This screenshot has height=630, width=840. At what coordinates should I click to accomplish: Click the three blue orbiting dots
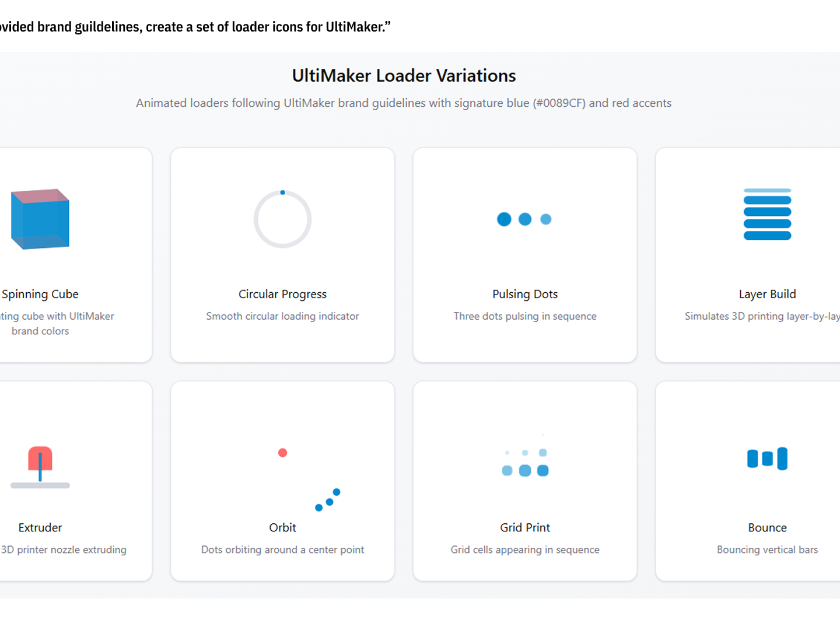329,501
